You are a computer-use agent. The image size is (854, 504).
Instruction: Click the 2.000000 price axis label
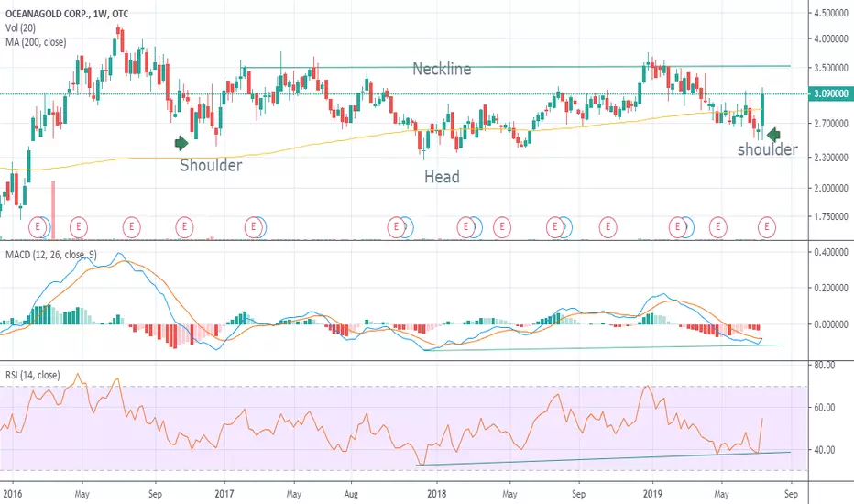[831, 188]
